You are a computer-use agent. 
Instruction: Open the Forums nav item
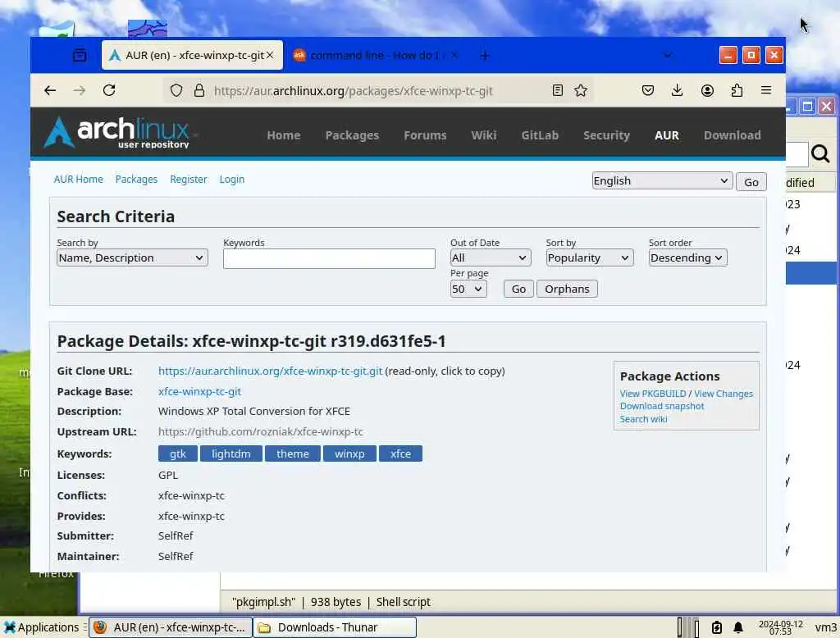click(425, 135)
